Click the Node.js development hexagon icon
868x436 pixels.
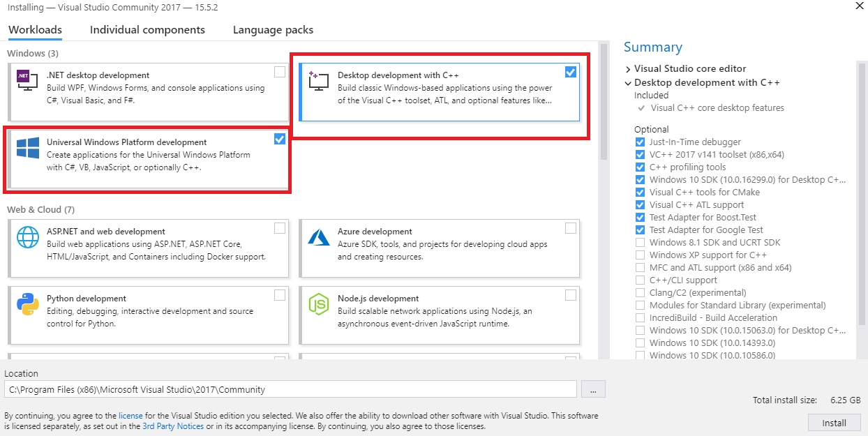pos(319,304)
